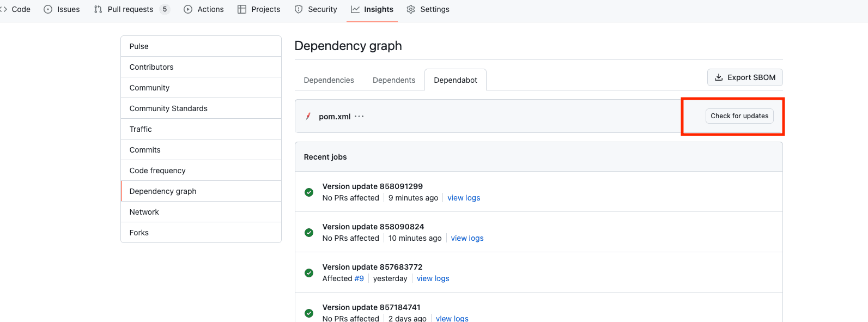Click the Settings gear icon
Screen dimensions: 868x322
411,9
